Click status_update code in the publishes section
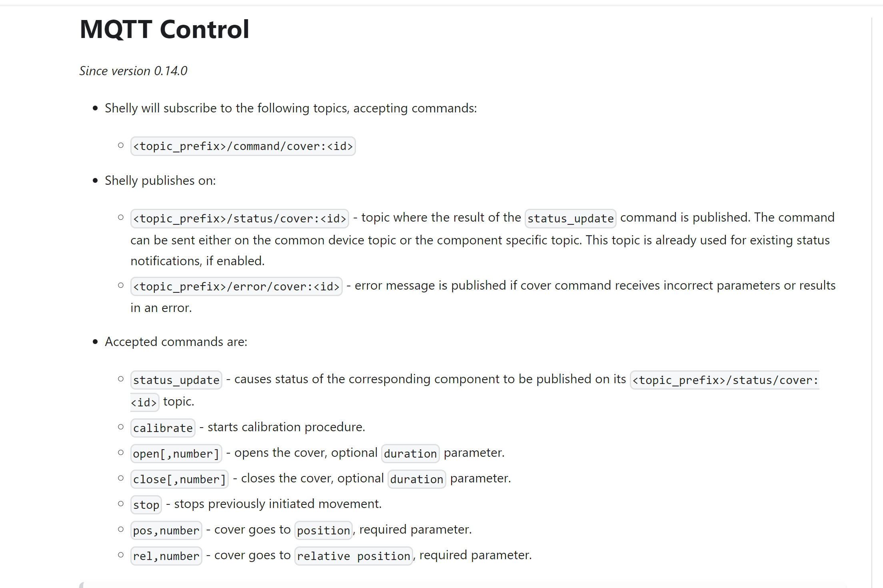The width and height of the screenshot is (883, 588). (570, 218)
